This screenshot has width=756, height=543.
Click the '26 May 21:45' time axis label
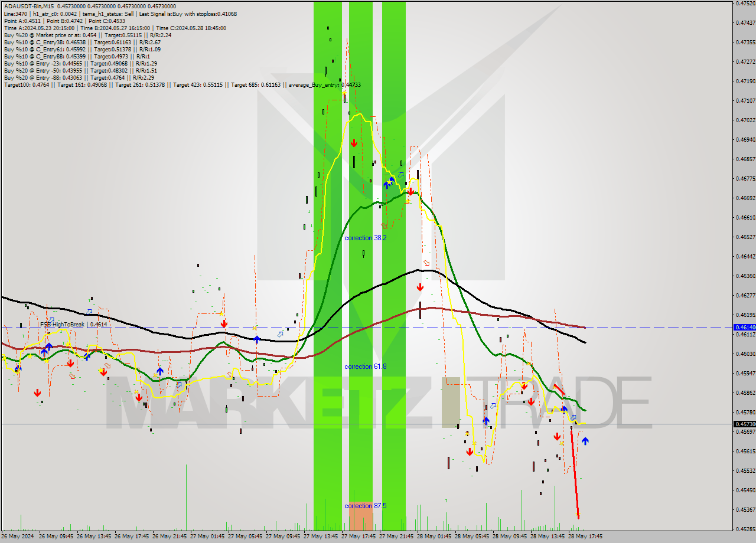[170, 537]
